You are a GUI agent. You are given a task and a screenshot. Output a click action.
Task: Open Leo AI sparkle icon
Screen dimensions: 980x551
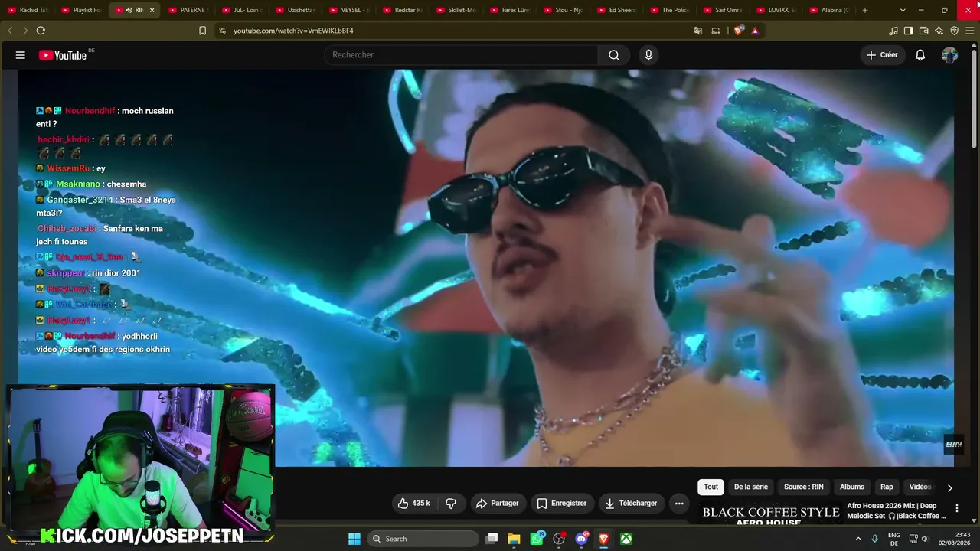939,31
